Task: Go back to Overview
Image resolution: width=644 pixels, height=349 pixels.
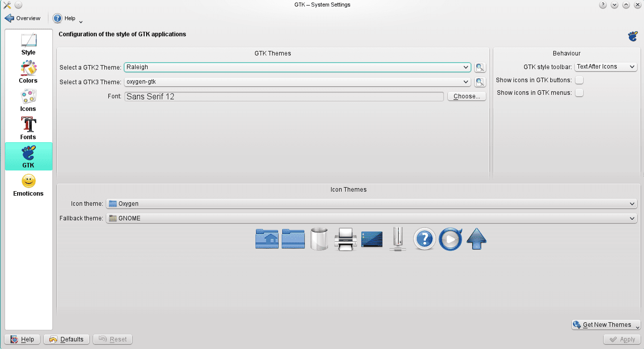Action: click(x=23, y=18)
